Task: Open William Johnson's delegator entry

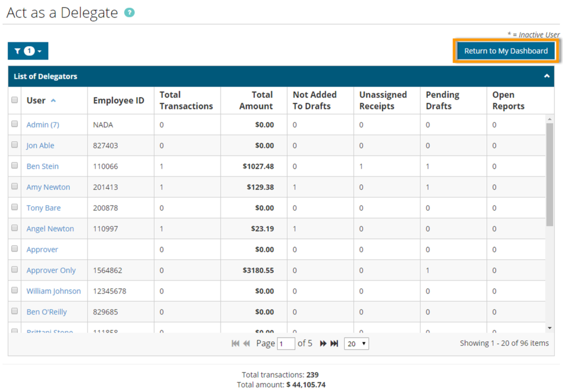Action: pos(54,291)
